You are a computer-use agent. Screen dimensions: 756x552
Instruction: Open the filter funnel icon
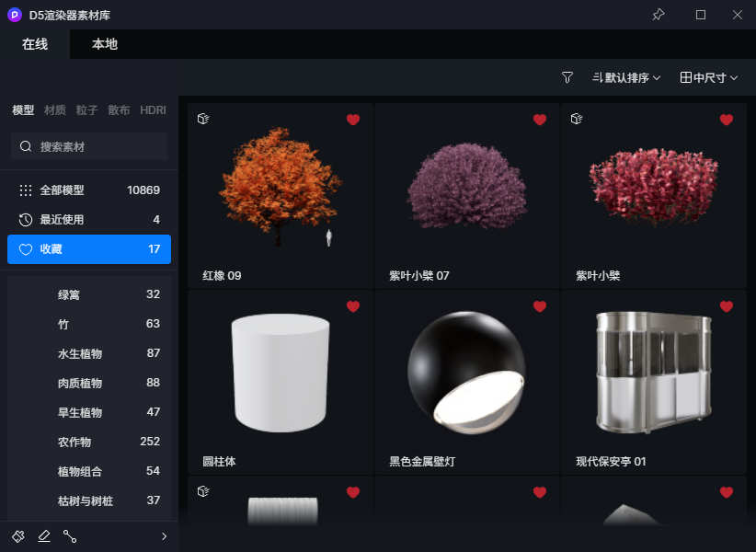tap(567, 77)
